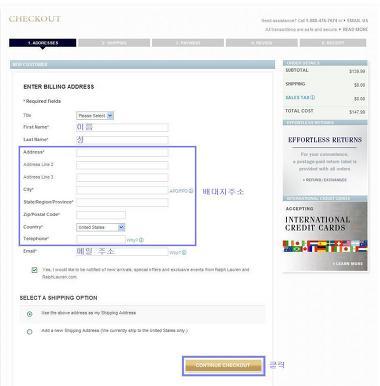Image resolution: width=380 pixels, height=386 pixels.
Task: Click the Effortless Returns banner heading
Action: click(x=325, y=140)
